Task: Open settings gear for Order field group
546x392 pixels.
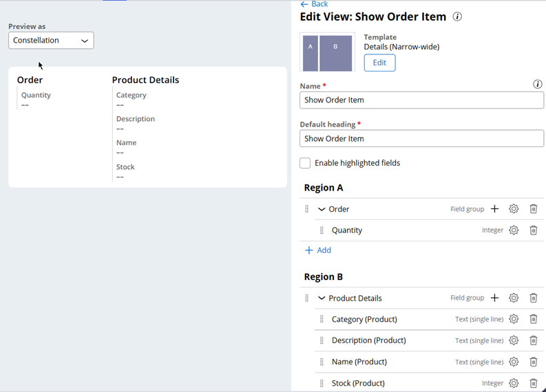Action: coord(514,208)
